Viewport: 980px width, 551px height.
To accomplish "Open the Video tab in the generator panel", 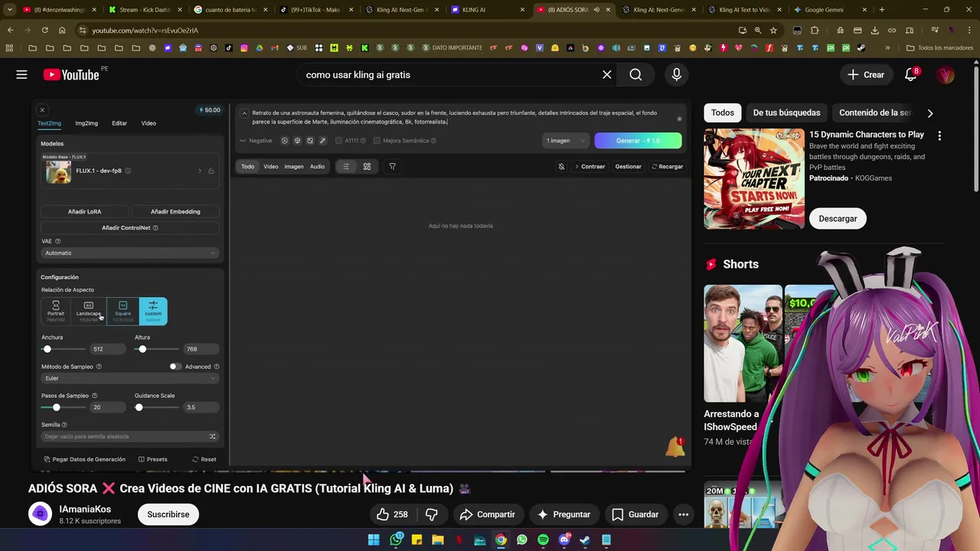I will [149, 123].
